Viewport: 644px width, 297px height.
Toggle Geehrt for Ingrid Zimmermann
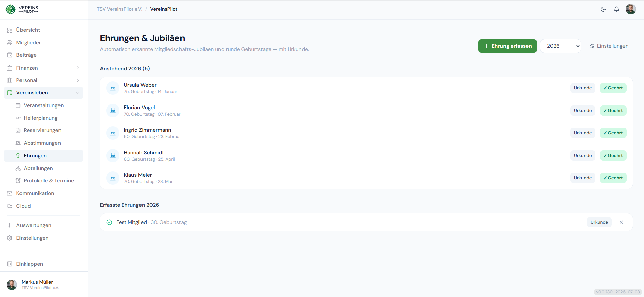(x=613, y=133)
